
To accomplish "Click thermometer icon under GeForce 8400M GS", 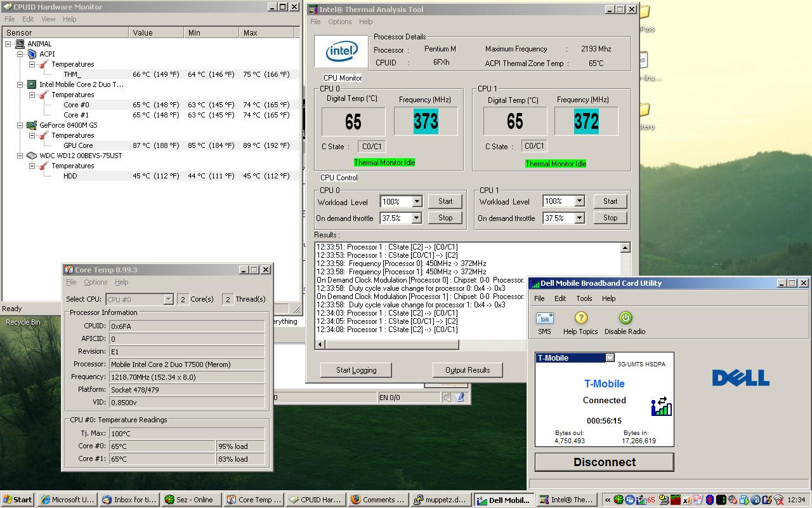I will point(44,135).
